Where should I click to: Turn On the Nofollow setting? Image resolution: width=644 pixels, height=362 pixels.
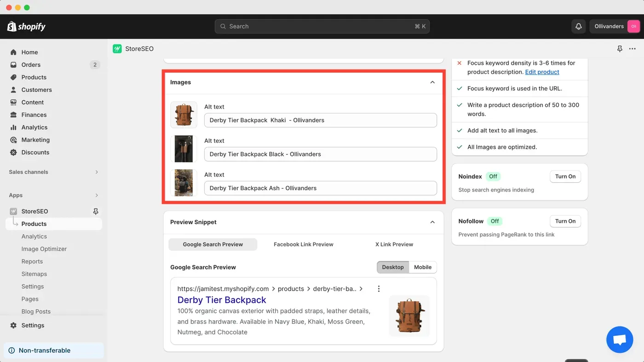point(565,221)
